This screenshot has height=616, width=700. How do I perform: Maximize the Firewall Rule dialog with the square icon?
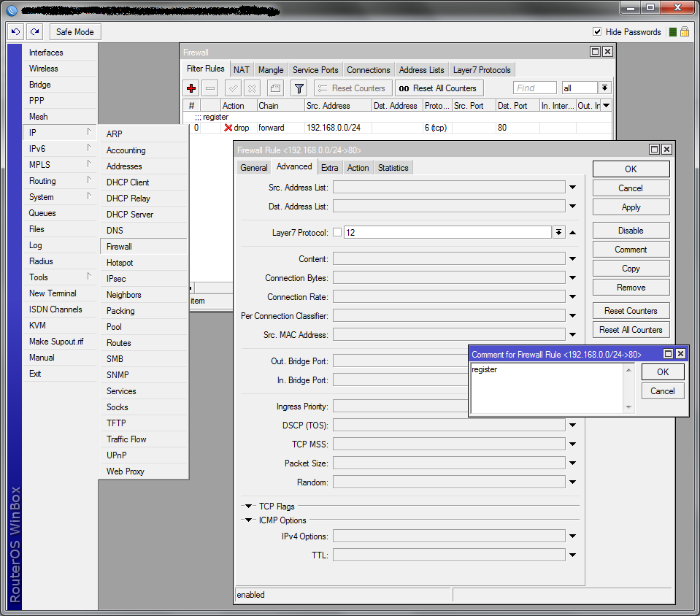[x=654, y=149]
